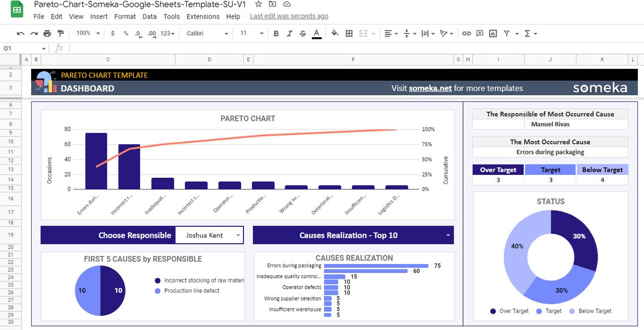The image size is (644, 330).
Task: Click the Print icon
Action: click(x=47, y=33)
